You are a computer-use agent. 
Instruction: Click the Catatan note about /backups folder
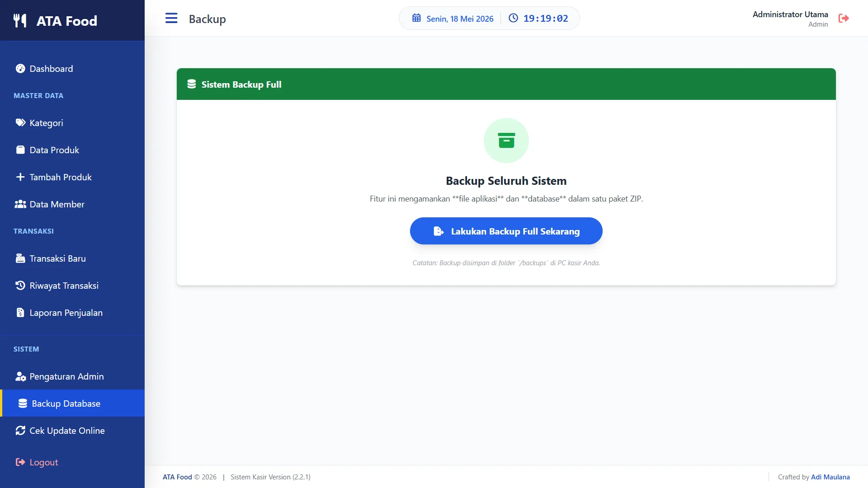click(506, 263)
